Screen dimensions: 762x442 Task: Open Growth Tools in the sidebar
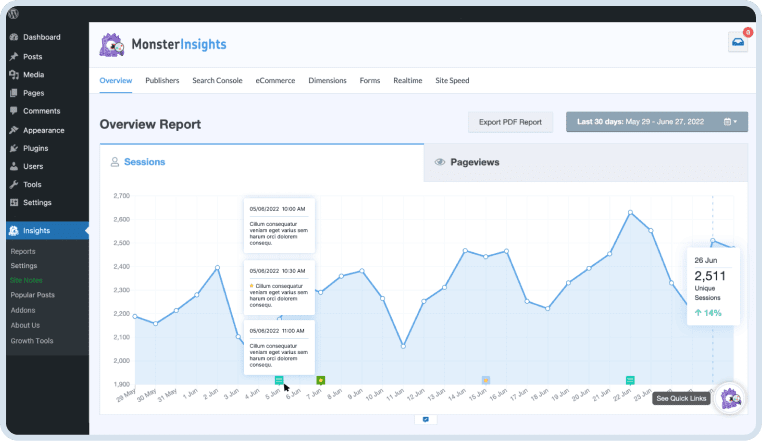33,340
